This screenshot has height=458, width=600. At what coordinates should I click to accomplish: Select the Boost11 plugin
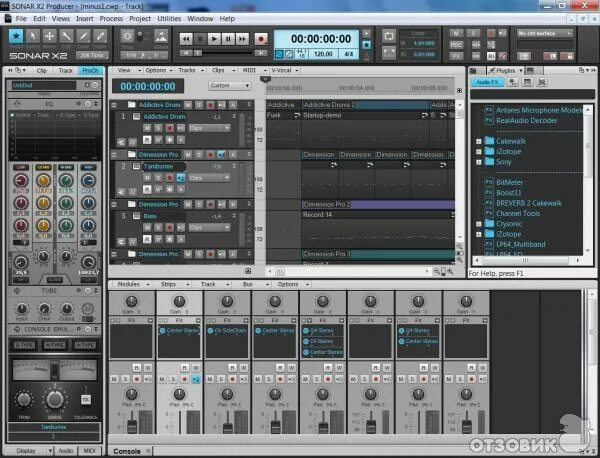pos(509,193)
